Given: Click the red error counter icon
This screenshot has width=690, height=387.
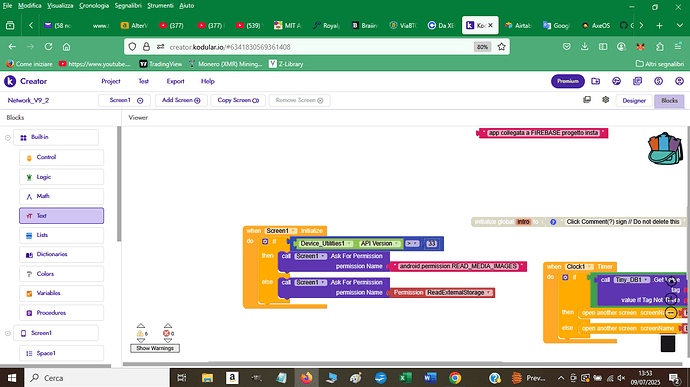Looking at the screenshot, I should [166, 334].
